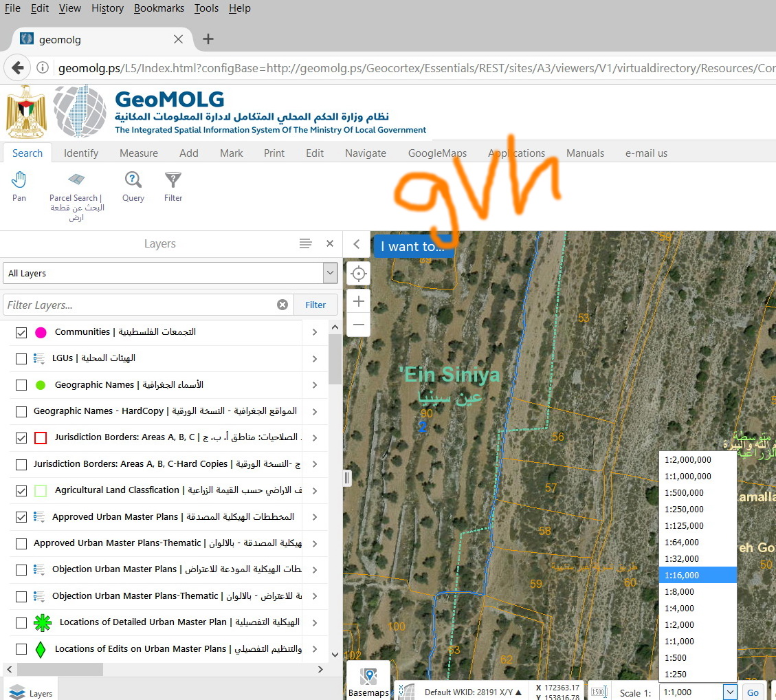Zoom out the map with minus button

point(358,325)
